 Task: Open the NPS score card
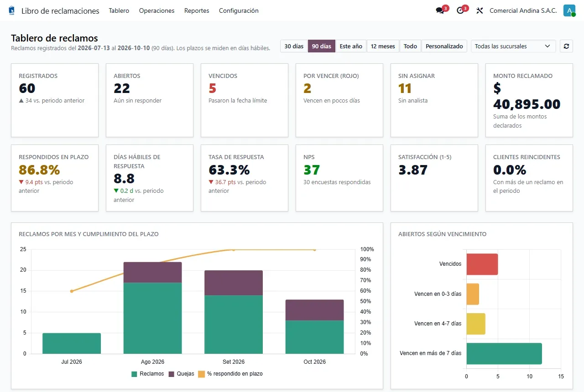click(339, 178)
